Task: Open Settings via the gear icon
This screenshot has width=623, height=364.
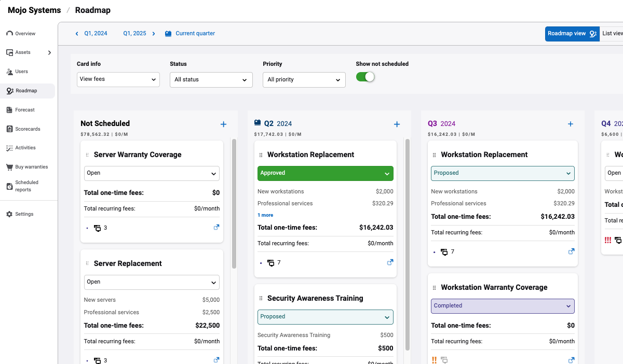Action: [9, 214]
